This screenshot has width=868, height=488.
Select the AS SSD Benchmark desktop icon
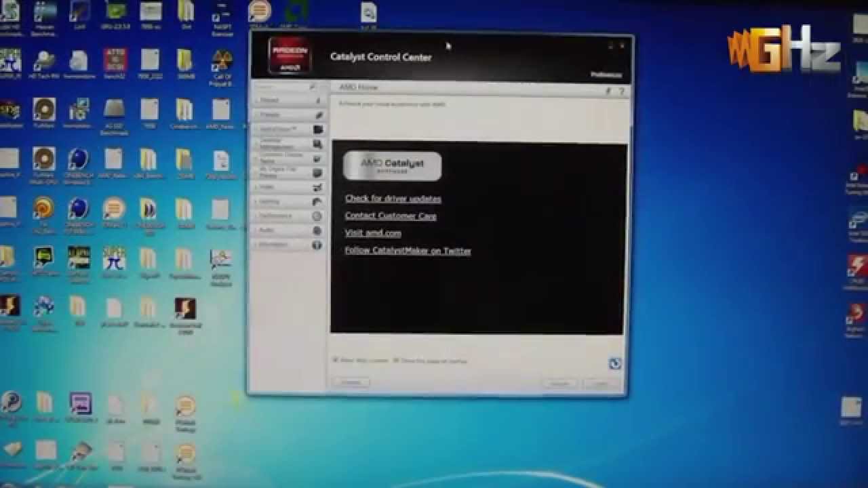click(114, 117)
